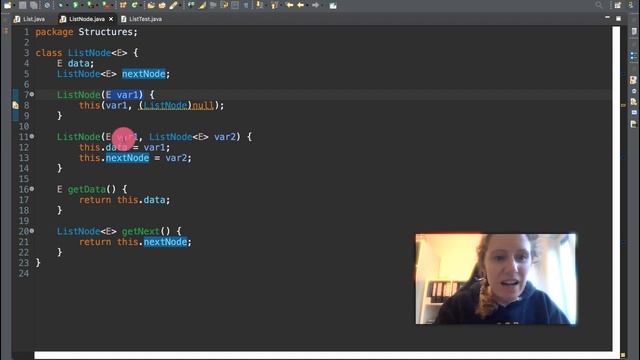Click the magnifier Quick Access search icon
640x360 pixels.
click(x=599, y=5)
